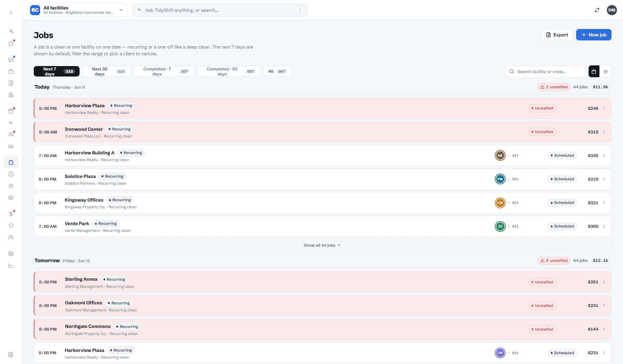Click Unstaffed badge on Sterling Annex
The image size is (623, 364).
point(542,282)
